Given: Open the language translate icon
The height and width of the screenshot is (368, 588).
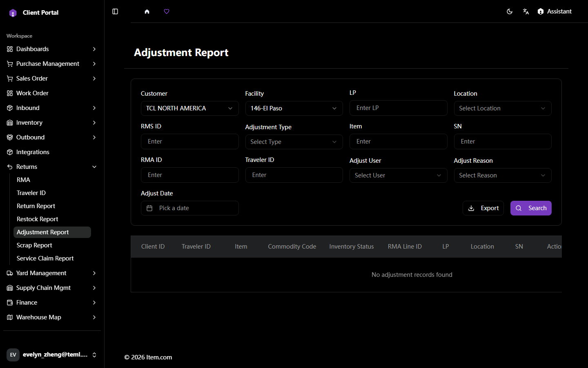Looking at the screenshot, I should tap(526, 11).
